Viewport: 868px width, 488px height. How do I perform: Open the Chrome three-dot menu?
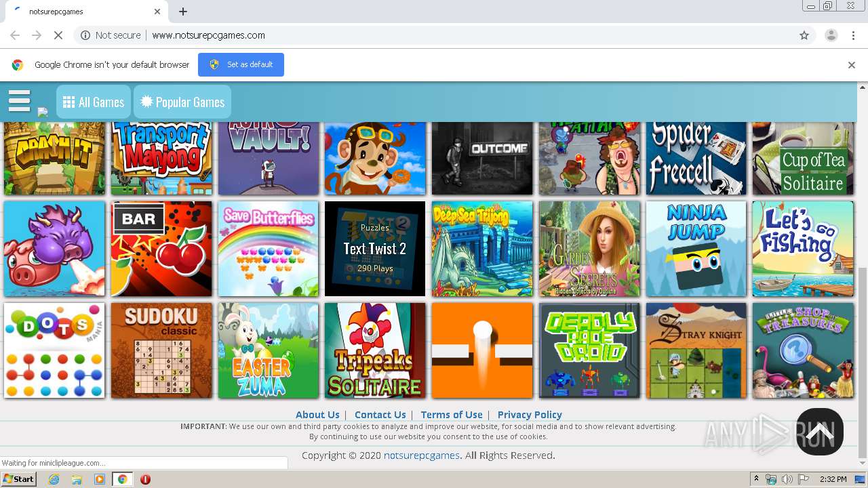pyautogui.click(x=854, y=35)
